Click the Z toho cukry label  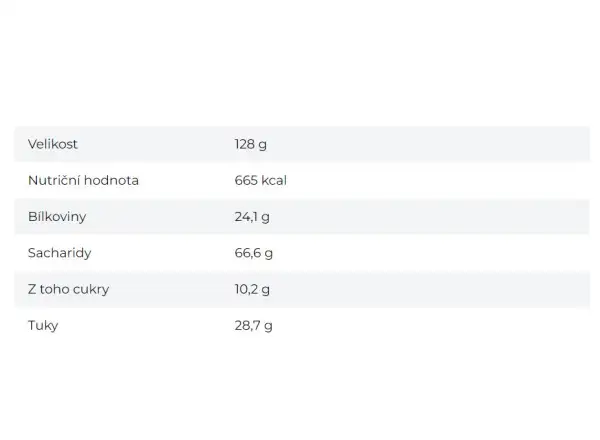pos(68,289)
